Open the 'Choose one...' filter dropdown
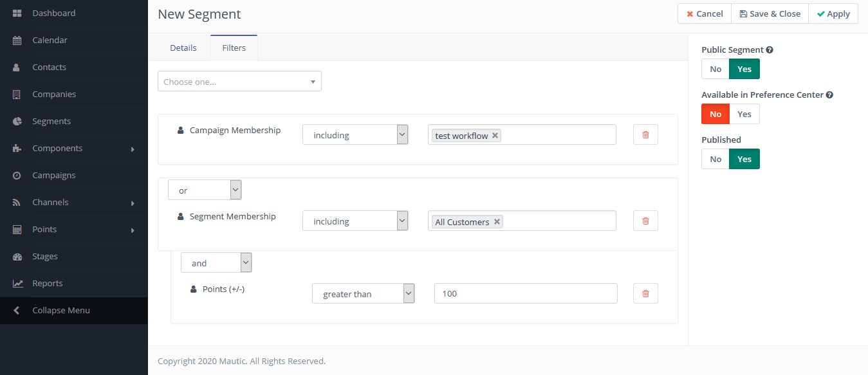 coord(239,82)
